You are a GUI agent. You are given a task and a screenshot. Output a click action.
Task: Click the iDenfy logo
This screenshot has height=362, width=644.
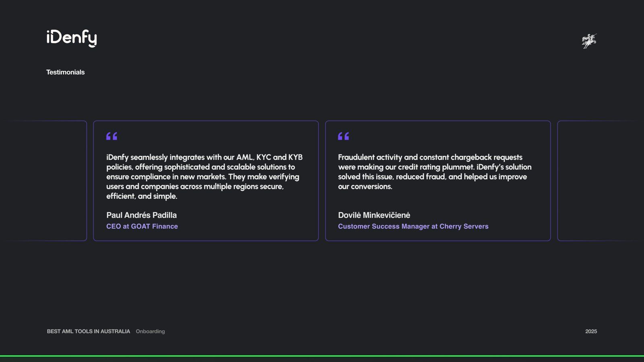click(x=72, y=38)
